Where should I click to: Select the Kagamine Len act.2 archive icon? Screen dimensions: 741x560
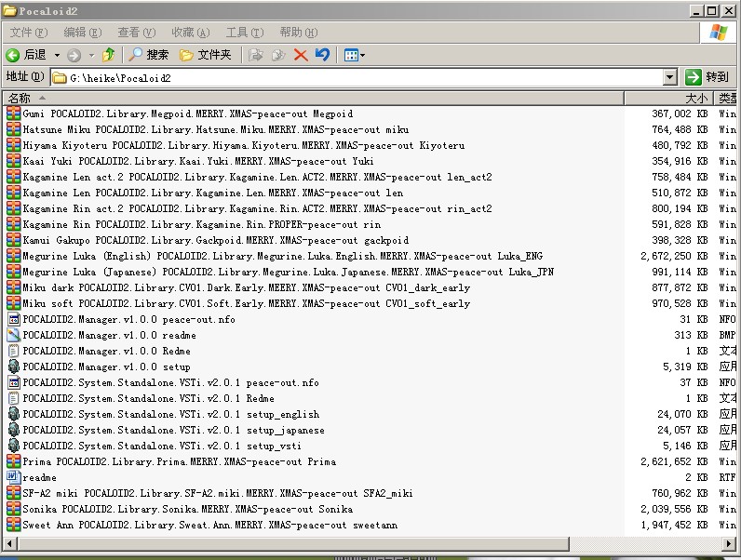(x=14, y=177)
